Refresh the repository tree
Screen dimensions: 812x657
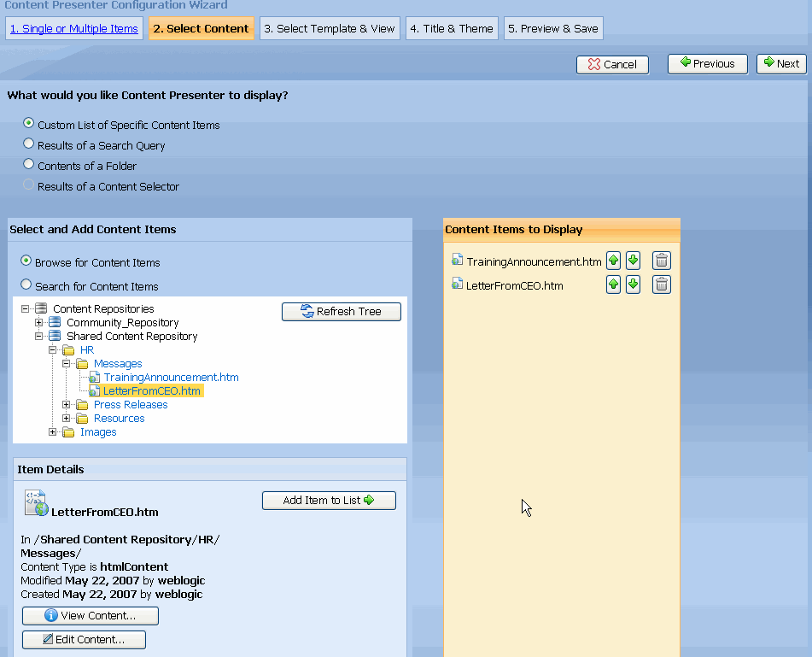342,311
